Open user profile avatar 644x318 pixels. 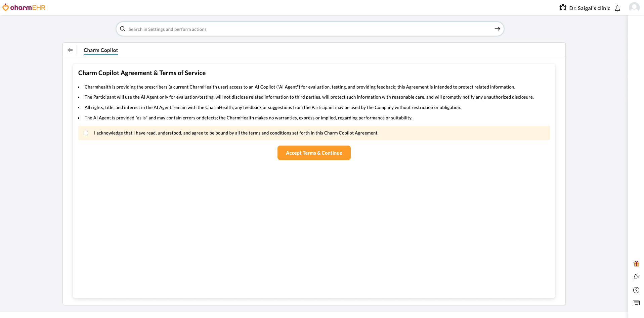coord(634,7)
